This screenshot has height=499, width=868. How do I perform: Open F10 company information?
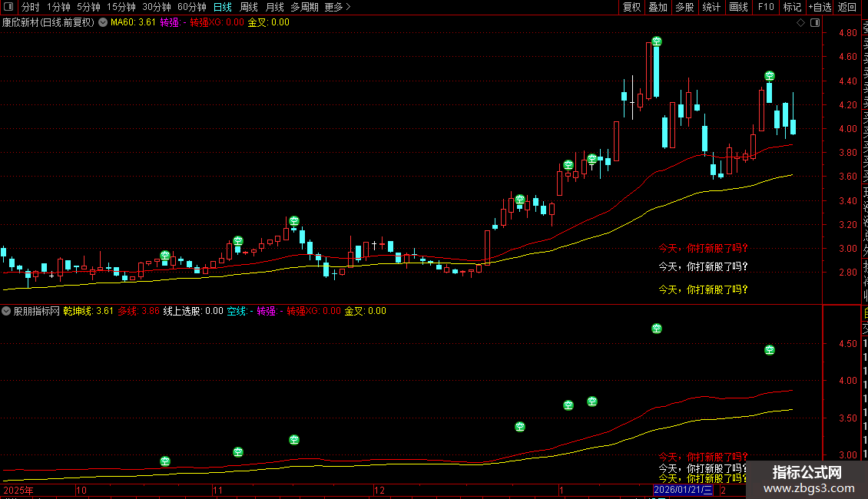coord(766,7)
